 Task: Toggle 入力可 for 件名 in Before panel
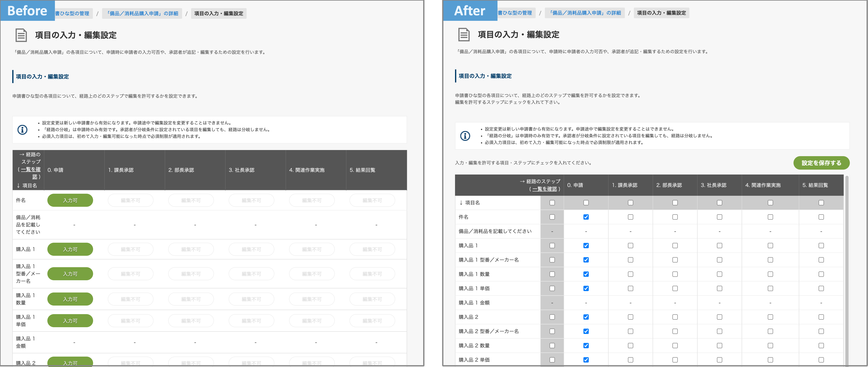click(x=70, y=200)
